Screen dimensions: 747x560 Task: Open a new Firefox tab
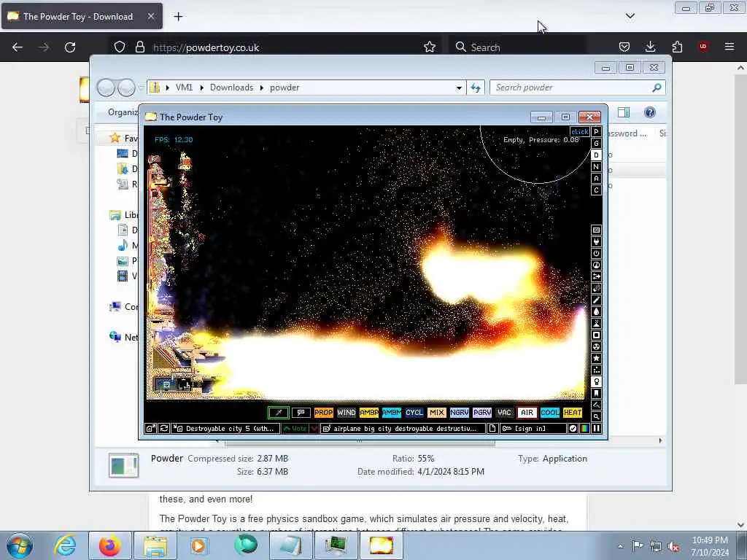[178, 17]
